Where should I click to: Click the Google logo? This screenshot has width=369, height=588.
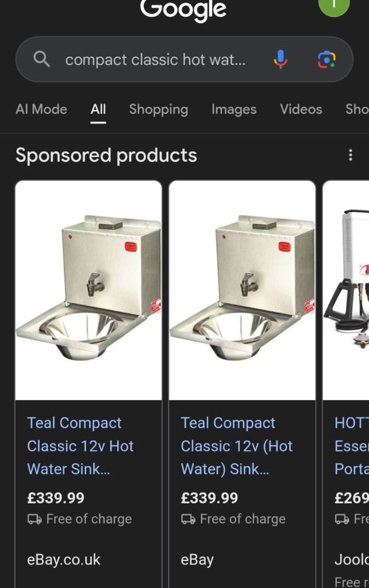coord(183,9)
